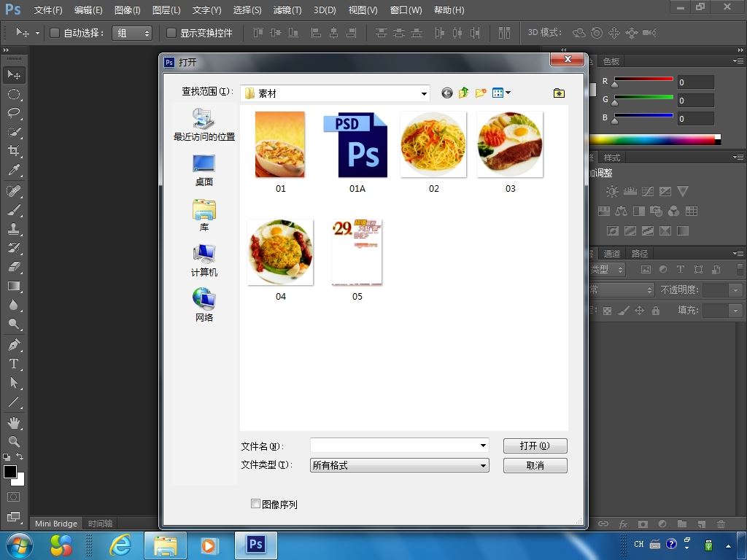Click the green G color slider
This screenshot has height=560, width=747.
pyautogui.click(x=643, y=97)
